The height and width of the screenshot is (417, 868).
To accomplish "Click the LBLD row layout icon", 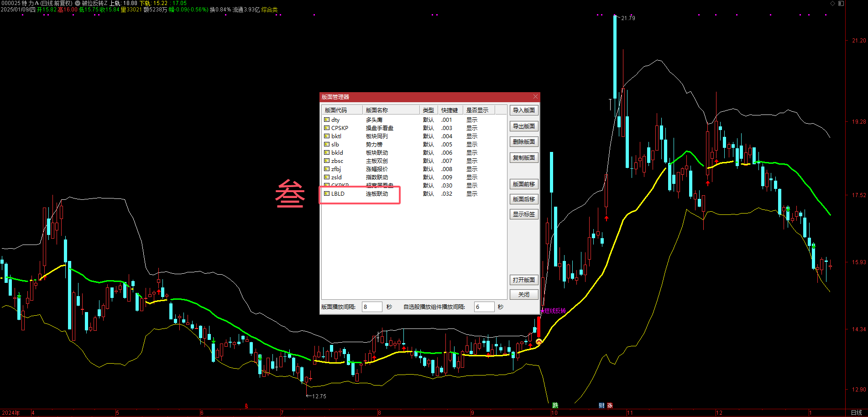I will pyautogui.click(x=326, y=194).
